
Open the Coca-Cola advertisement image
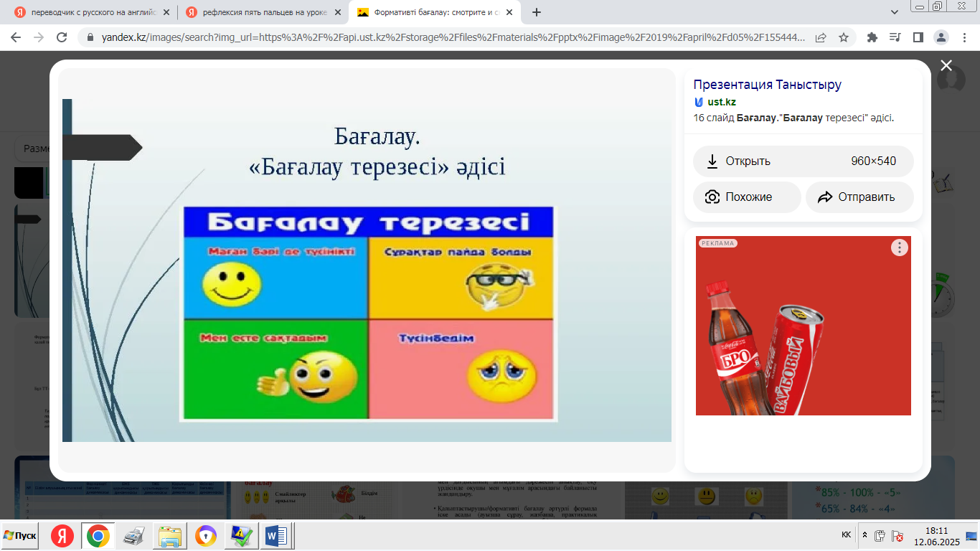pyautogui.click(x=804, y=326)
